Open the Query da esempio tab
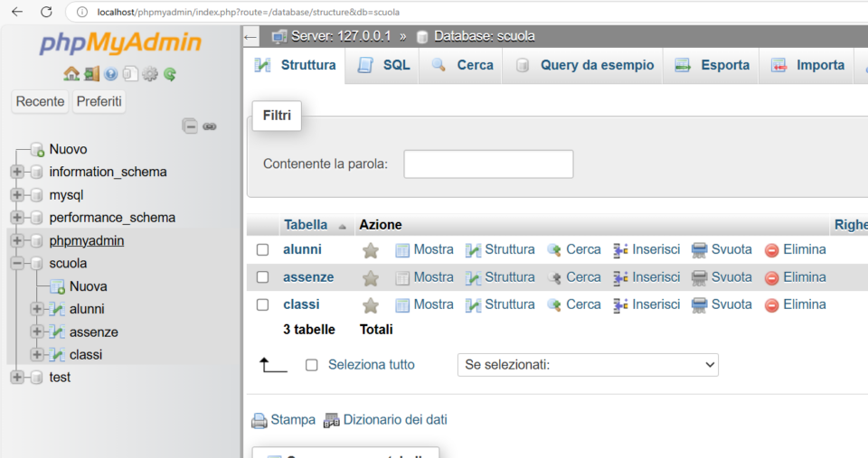 tap(583, 65)
